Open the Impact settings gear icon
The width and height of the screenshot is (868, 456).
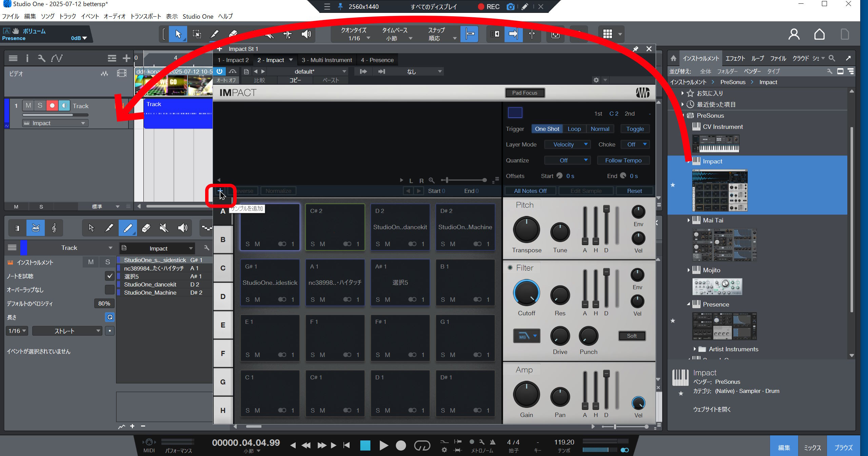pyautogui.click(x=596, y=80)
